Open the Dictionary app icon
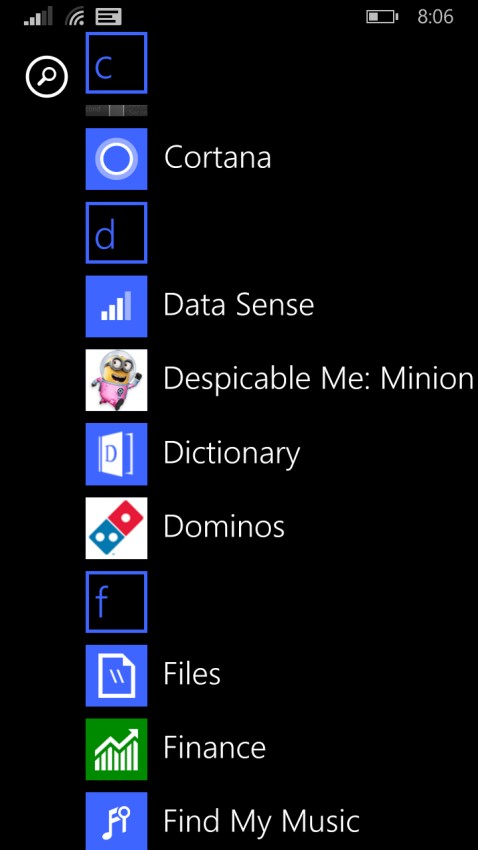 [x=117, y=454]
